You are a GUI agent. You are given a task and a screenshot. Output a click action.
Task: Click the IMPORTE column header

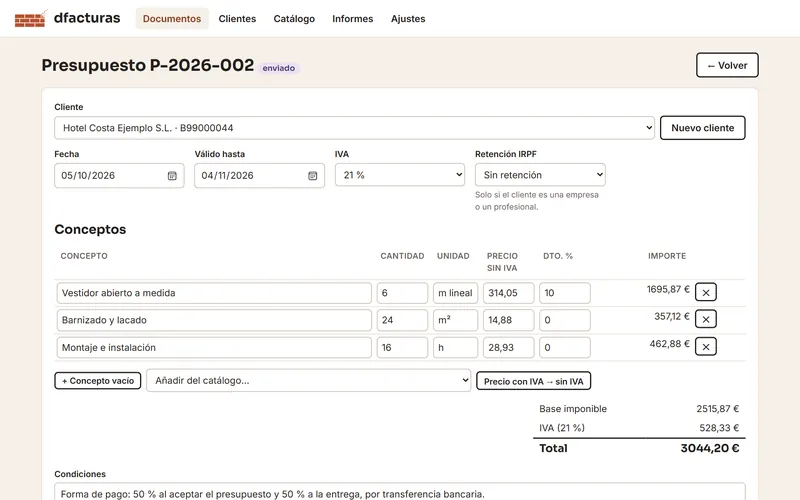[667, 256]
